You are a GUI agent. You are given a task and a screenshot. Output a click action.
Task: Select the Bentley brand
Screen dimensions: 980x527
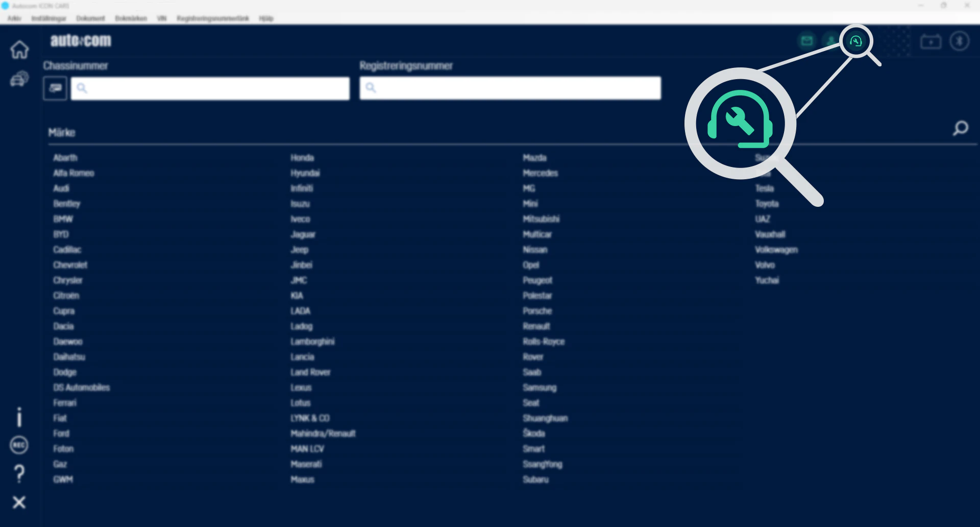coord(67,204)
